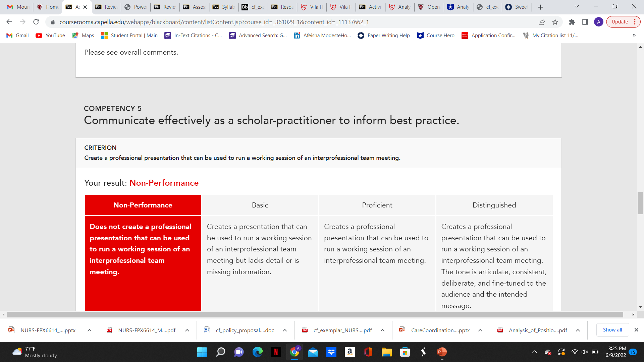Open downloaded CareCoordination pptx file
The height and width of the screenshot is (362, 644).
pyautogui.click(x=435, y=330)
